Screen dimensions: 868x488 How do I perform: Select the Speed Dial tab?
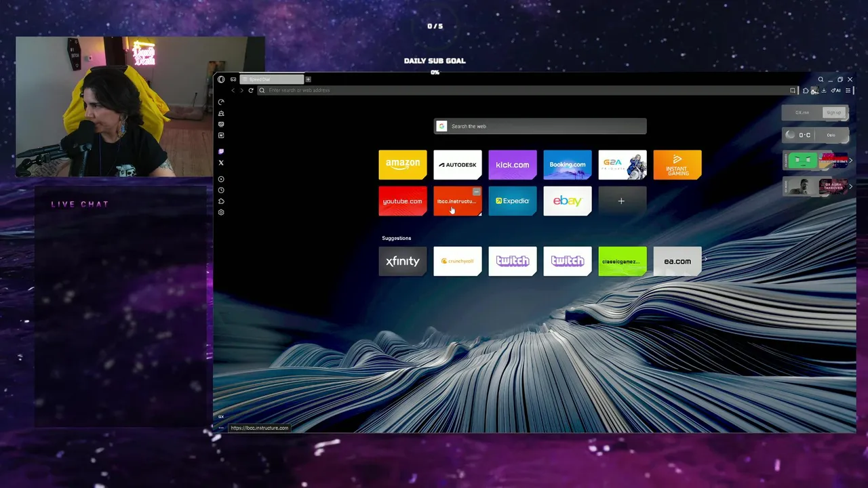pyautogui.click(x=272, y=79)
